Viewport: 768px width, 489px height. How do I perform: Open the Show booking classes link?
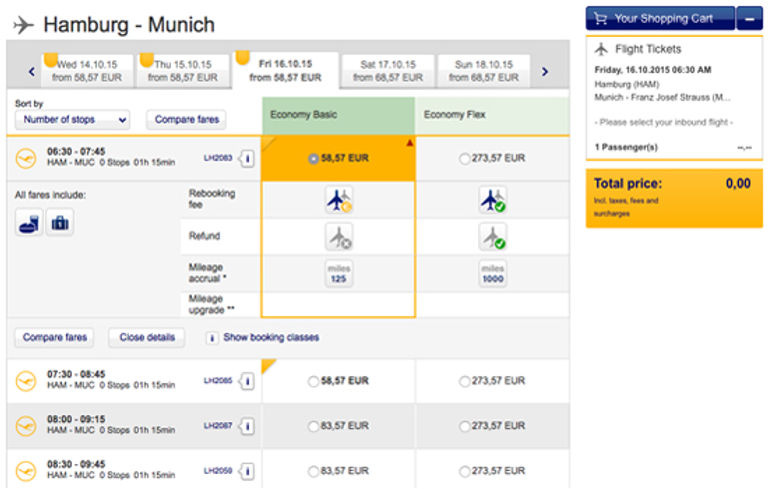coord(271,338)
